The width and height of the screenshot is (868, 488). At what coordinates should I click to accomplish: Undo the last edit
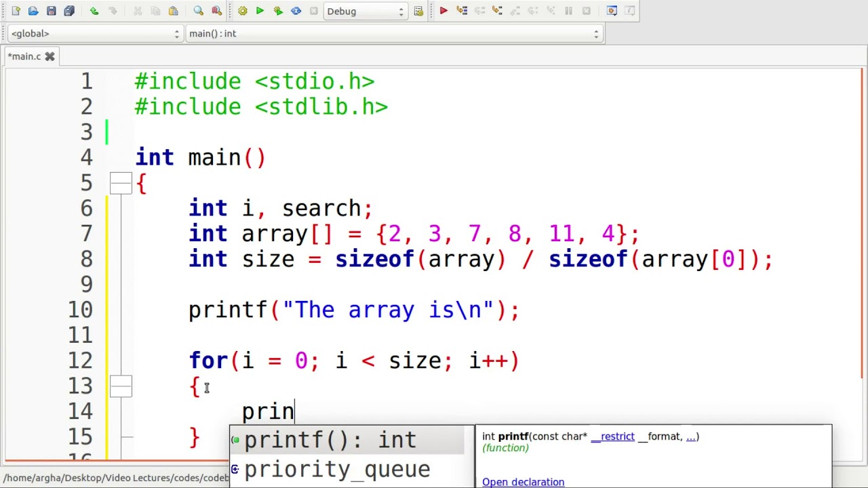pyautogui.click(x=94, y=11)
